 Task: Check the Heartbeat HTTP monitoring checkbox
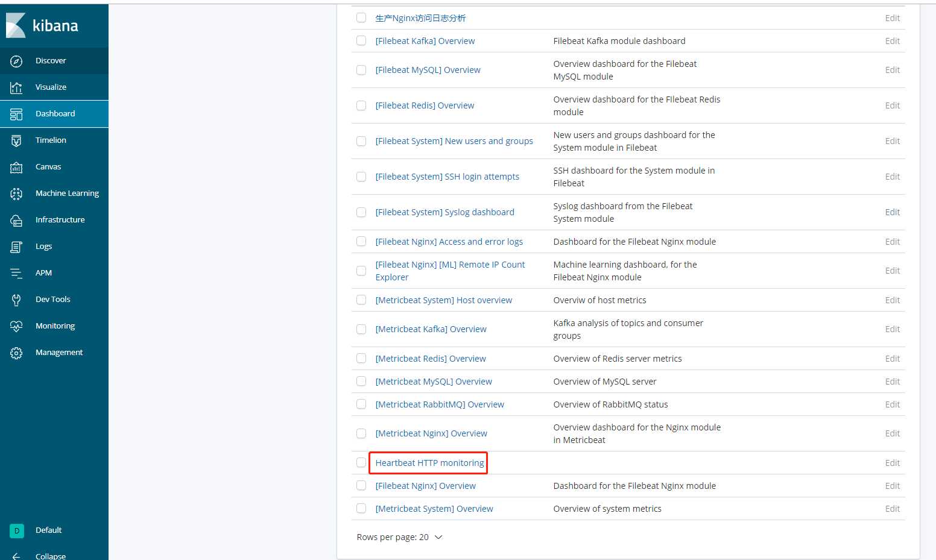click(x=361, y=462)
